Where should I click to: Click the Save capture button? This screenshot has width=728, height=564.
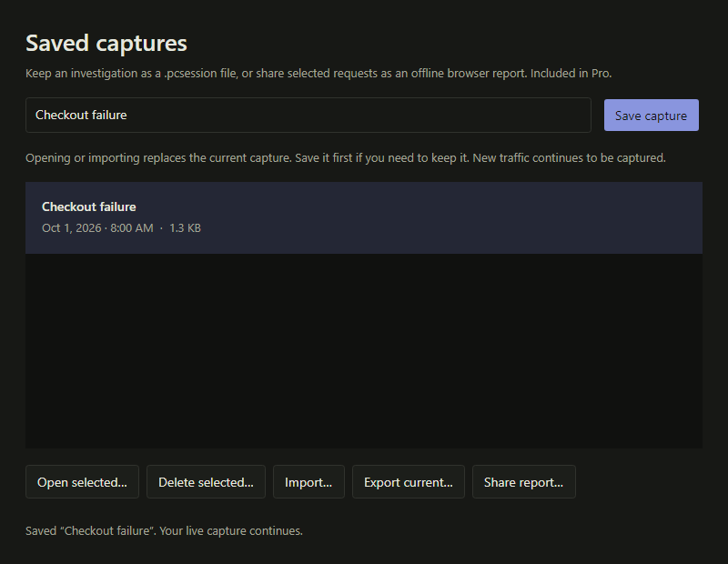(x=651, y=116)
